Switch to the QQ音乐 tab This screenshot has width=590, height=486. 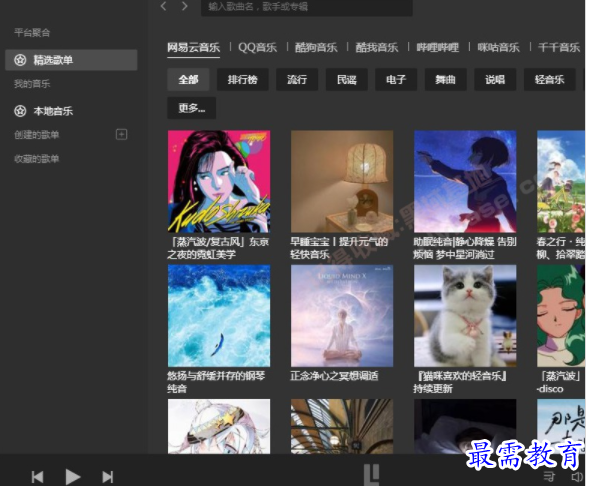pos(257,47)
